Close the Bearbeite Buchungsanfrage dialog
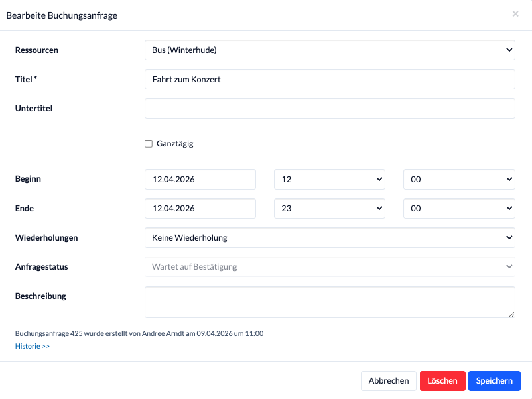Screen dimensions: 532x399 tap(515, 14)
